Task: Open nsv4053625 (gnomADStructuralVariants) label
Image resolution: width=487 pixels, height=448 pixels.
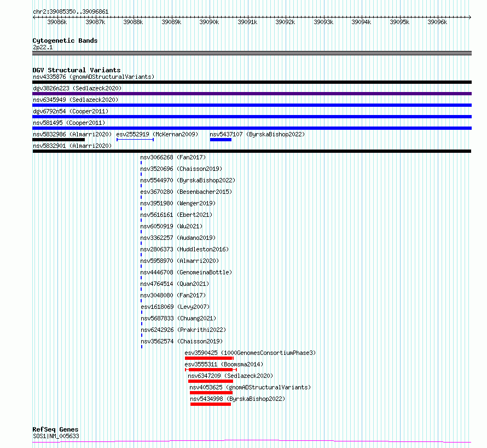Action: pos(250,387)
